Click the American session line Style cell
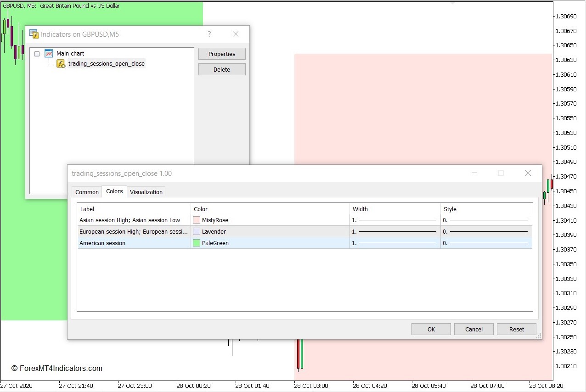This screenshot has width=586, height=392. (x=486, y=243)
